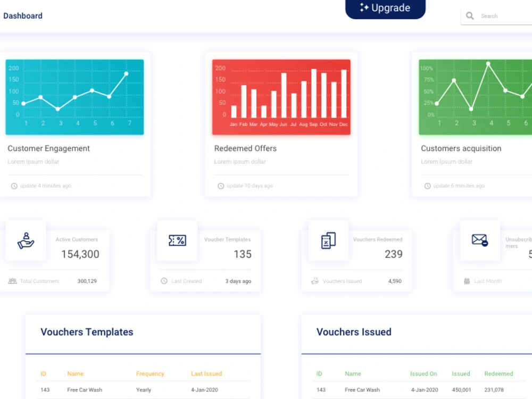Screen dimensions: 532x399
Task: Click clock icon beside update 6 minutes ago
Action: tap(428, 186)
